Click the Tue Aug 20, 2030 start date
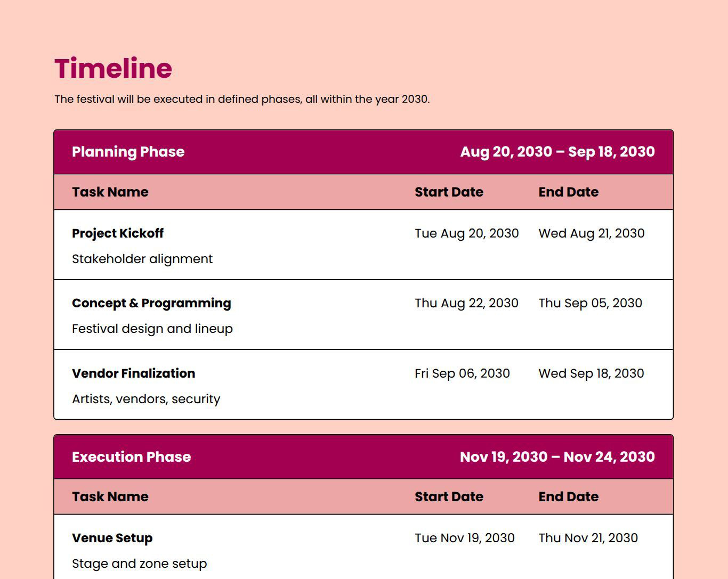The height and width of the screenshot is (579, 728). [466, 233]
